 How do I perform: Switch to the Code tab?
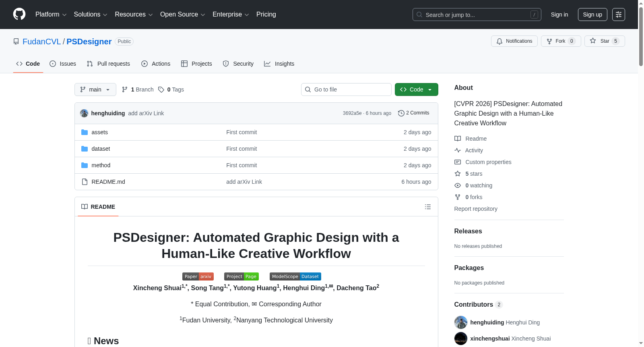click(x=28, y=64)
